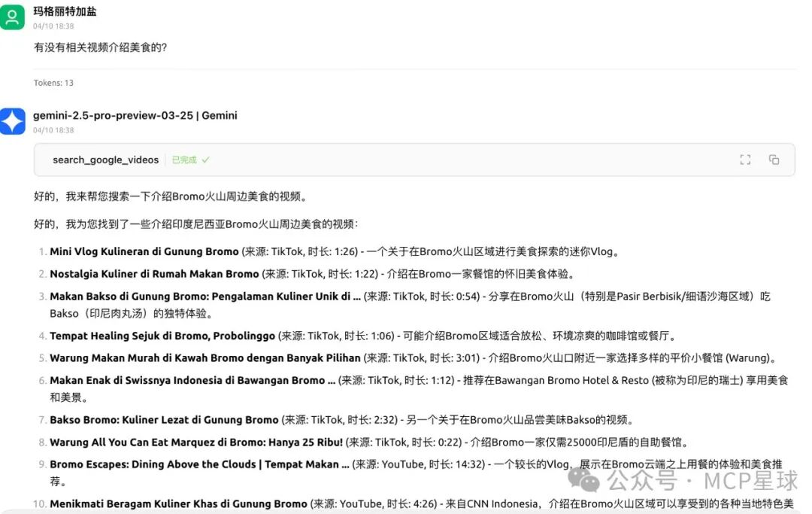The height and width of the screenshot is (514, 812).
Task: Select Bakso Bromo: Kuliner Lezat entry
Action: click(164, 420)
